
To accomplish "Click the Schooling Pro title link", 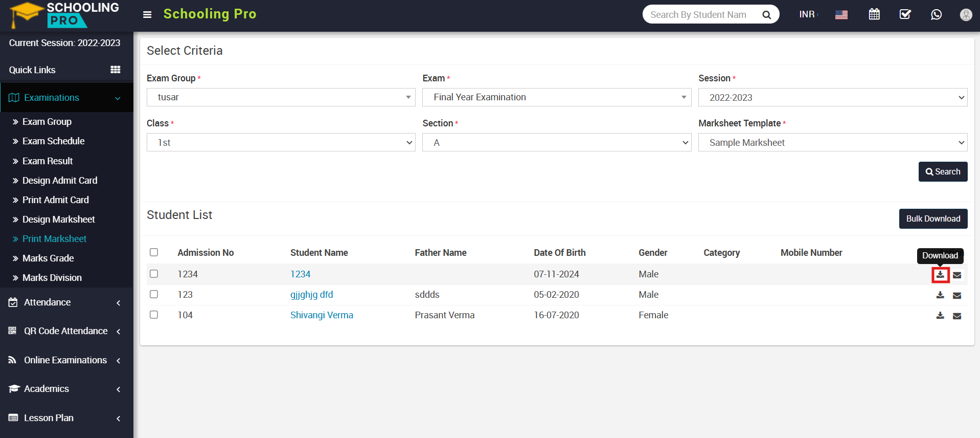I will [210, 14].
